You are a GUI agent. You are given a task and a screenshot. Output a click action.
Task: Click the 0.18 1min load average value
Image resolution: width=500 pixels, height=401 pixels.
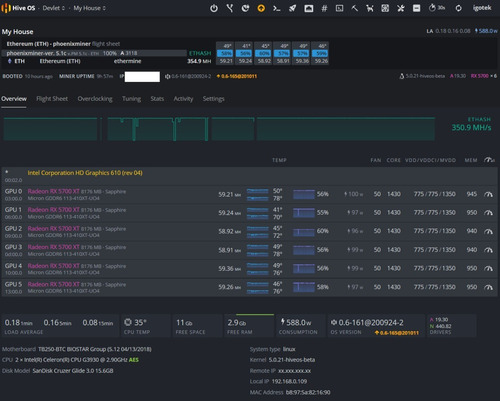coord(19,323)
